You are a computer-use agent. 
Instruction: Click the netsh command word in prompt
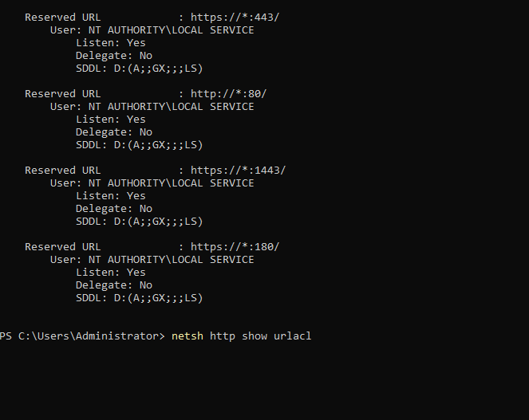188,336
